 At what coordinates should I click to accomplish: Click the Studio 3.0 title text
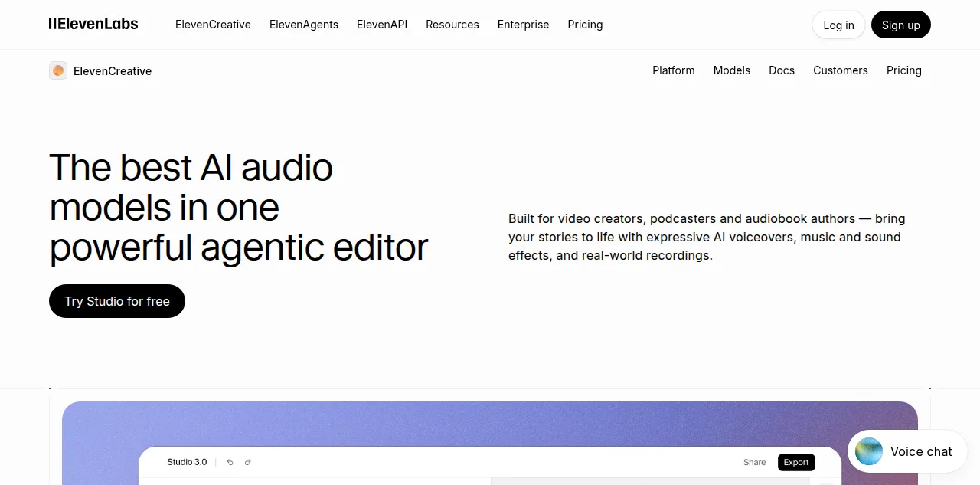tap(187, 462)
